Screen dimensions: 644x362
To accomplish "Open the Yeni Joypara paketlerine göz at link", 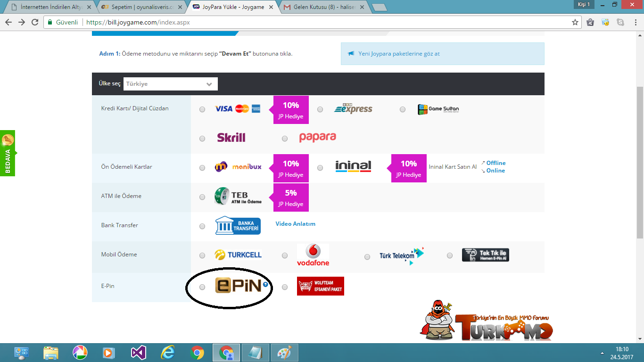I will [399, 54].
